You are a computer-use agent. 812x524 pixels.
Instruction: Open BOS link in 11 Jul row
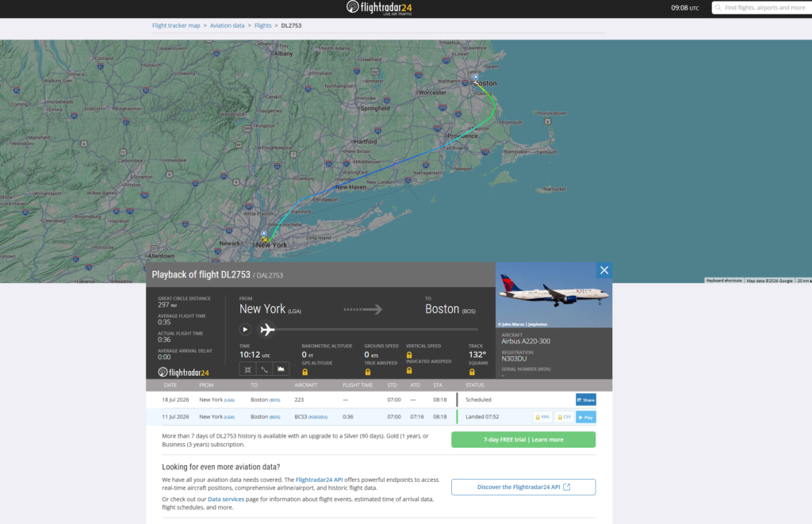pos(275,417)
